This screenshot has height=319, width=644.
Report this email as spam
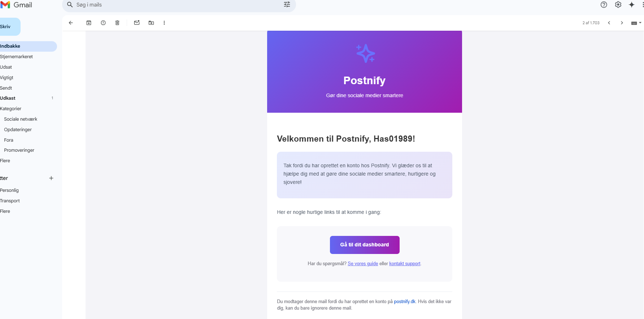click(x=103, y=23)
